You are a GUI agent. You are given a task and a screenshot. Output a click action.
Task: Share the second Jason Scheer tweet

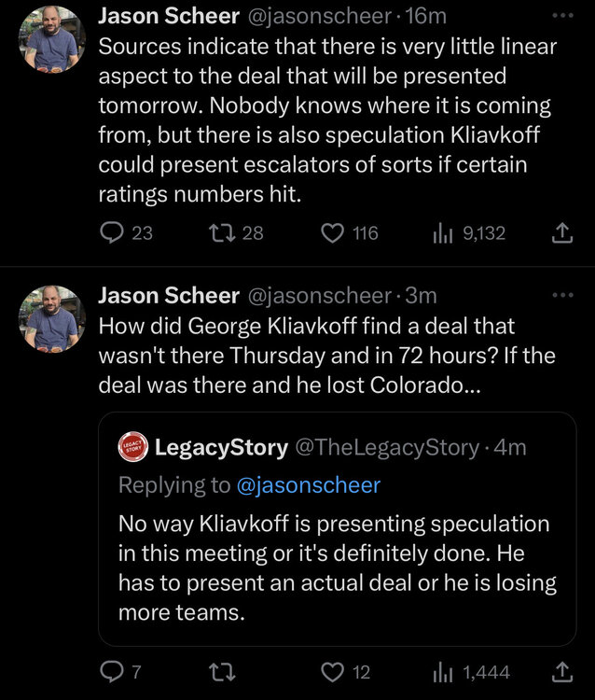click(562, 672)
